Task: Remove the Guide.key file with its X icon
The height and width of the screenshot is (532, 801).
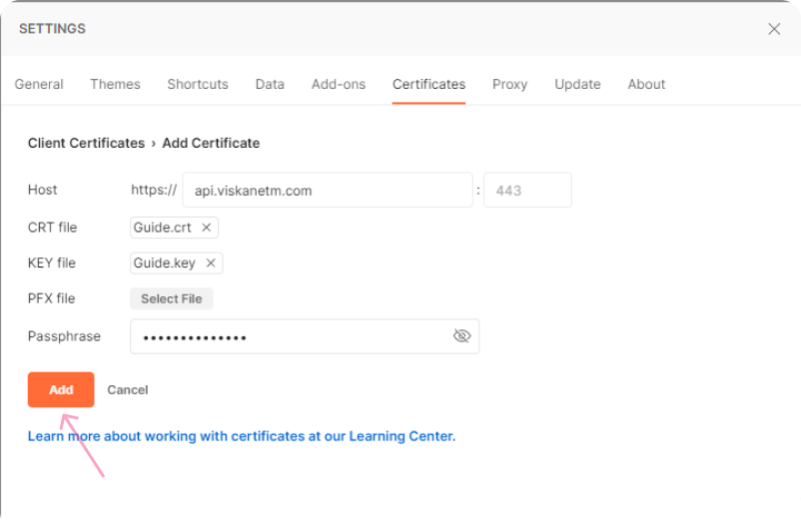Action: click(x=211, y=264)
